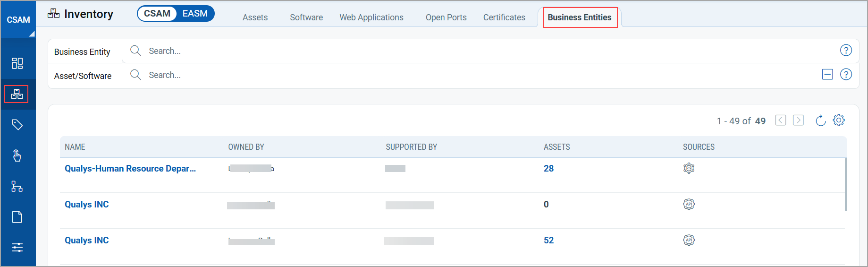Go to previous page of results
The width and height of the screenshot is (868, 267).
[x=781, y=121]
